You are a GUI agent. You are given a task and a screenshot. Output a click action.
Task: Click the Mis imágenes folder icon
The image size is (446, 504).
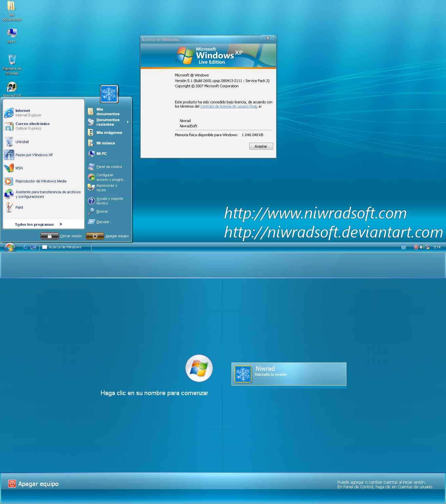[91, 133]
